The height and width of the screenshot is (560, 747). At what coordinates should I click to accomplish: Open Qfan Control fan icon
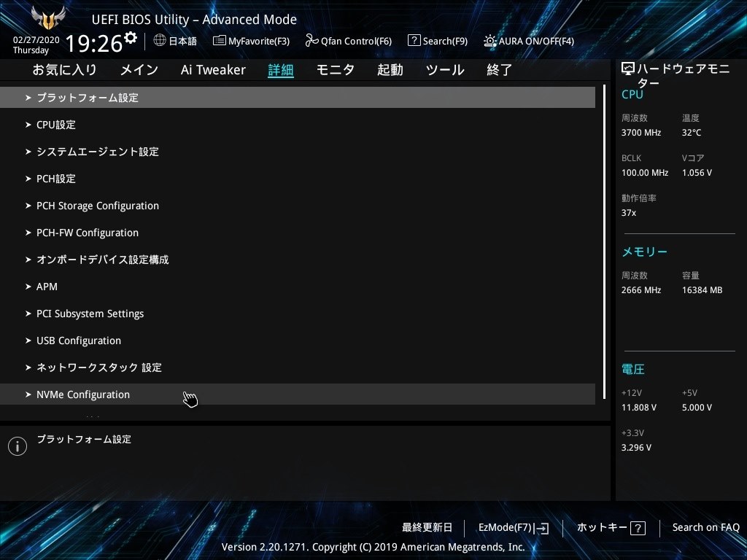311,41
